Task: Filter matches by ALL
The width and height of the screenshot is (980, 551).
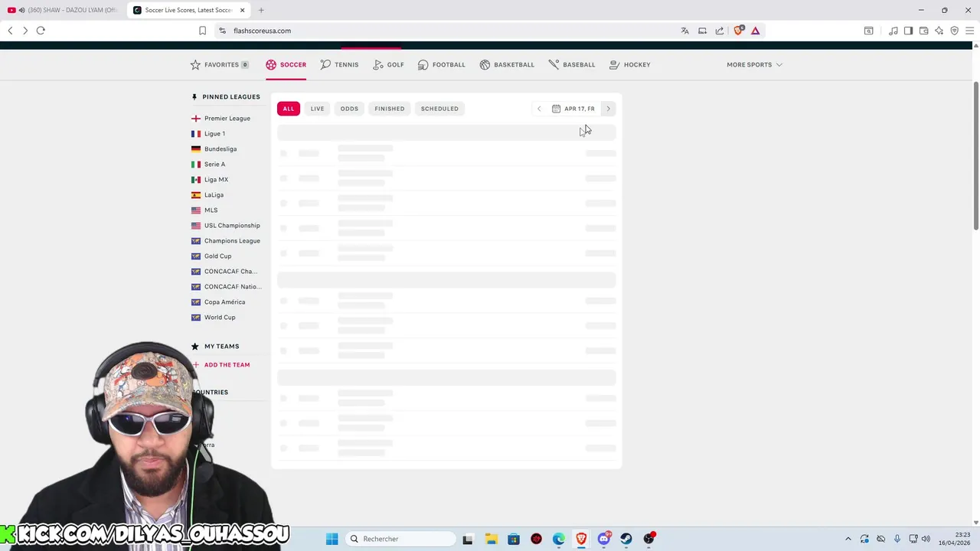Action: pyautogui.click(x=289, y=109)
